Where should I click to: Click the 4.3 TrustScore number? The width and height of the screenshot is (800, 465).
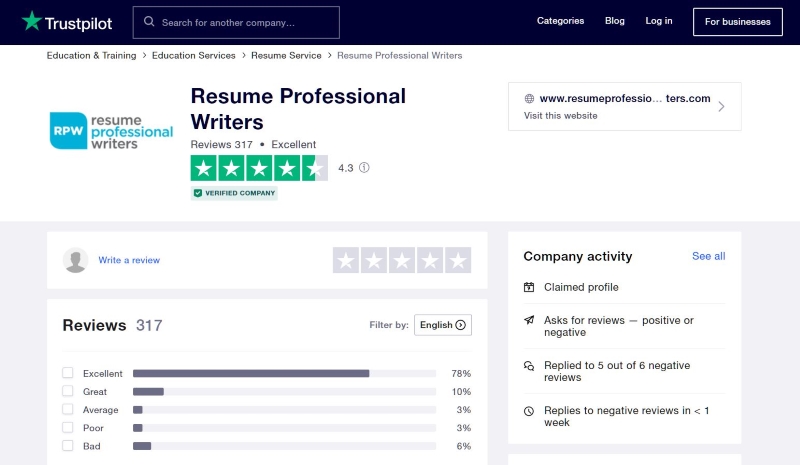(345, 168)
